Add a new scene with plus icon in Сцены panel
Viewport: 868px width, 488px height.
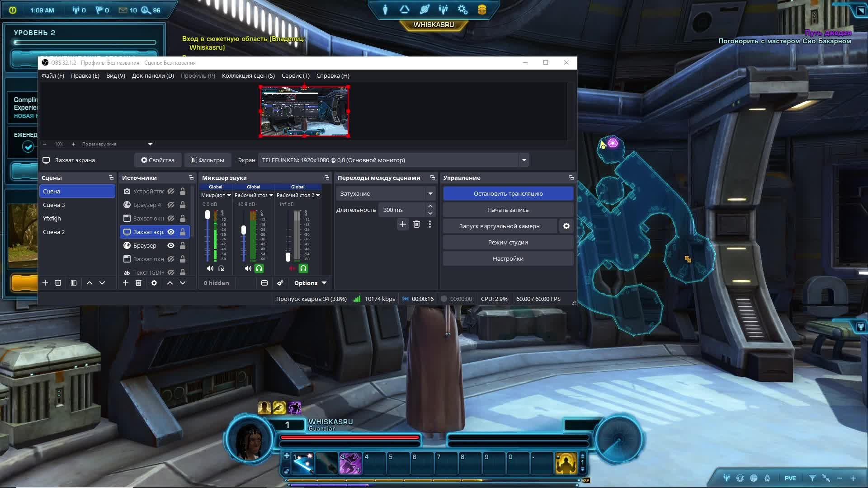point(45,283)
